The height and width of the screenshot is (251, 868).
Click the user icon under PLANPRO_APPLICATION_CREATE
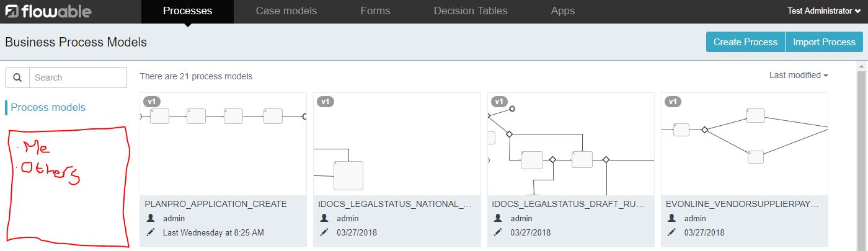(151, 218)
